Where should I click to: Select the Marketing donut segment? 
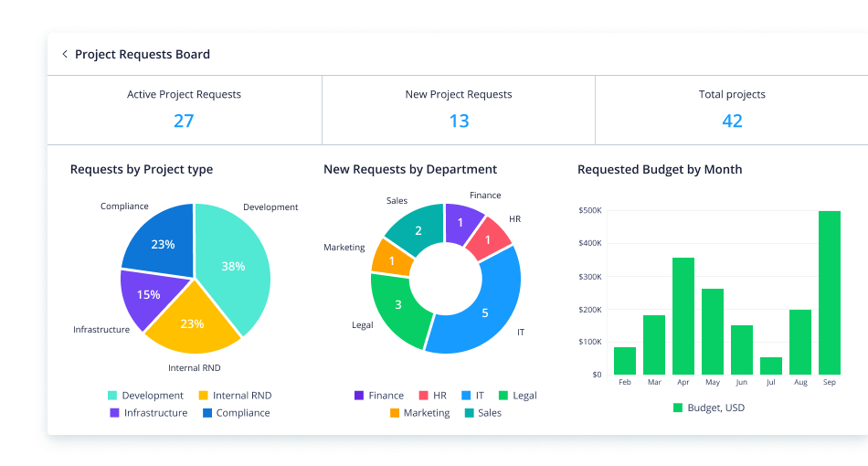click(391, 259)
